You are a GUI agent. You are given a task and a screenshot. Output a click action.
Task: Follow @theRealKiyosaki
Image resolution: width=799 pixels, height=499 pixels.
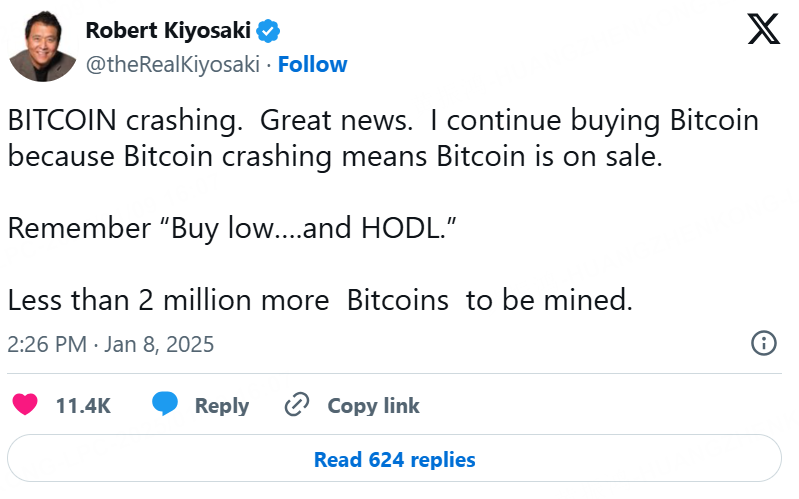tap(312, 65)
